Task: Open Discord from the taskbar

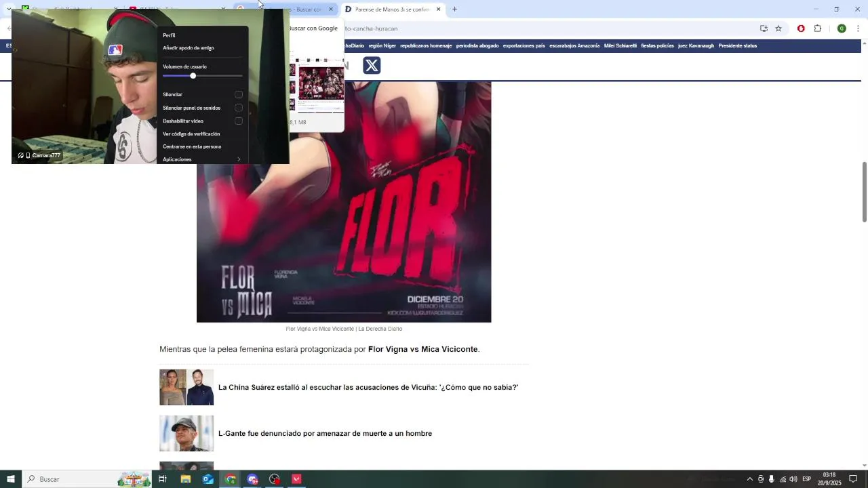Action: 253,479
